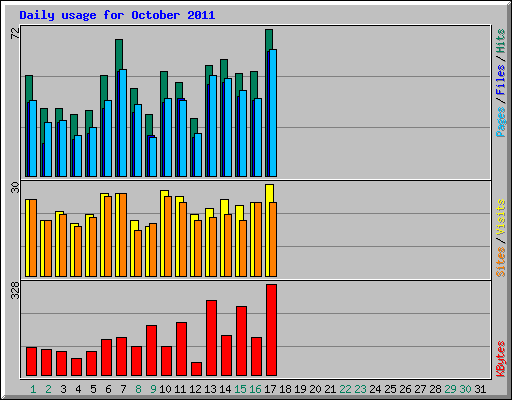Click the "Daily usage for October 2011" title
512x400 pixels.
tap(117, 15)
